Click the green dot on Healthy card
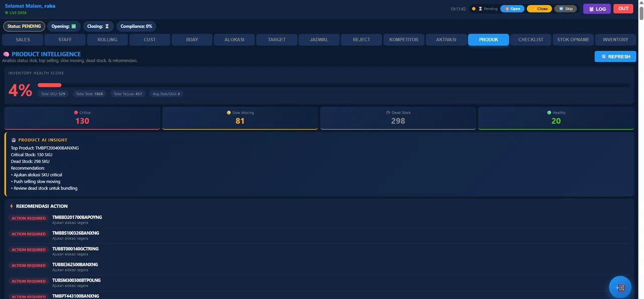The height and width of the screenshot is (299, 644). tap(549, 113)
